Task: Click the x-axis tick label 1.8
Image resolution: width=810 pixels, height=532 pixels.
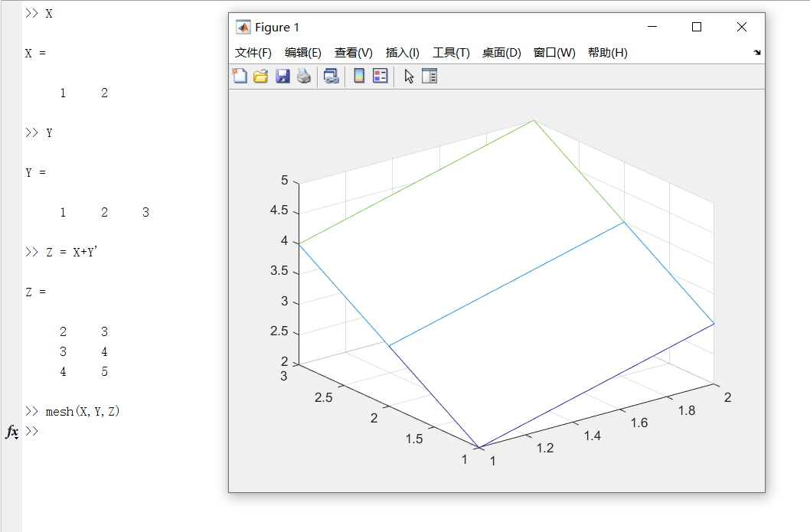Action: coord(687,410)
